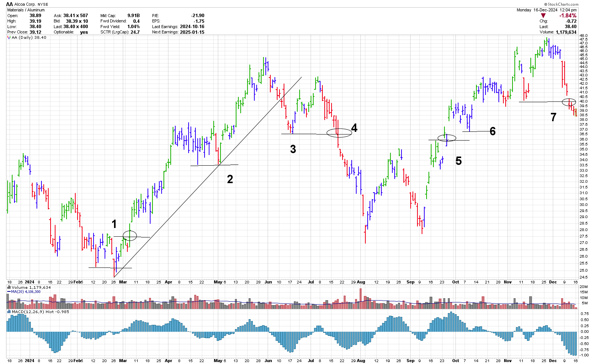Click the Optionable value yes
This screenshot has width=595, height=364.
(84, 32)
